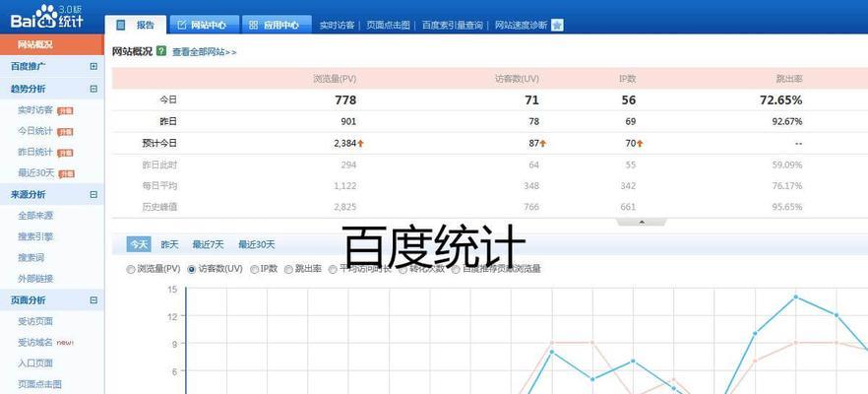Click the 升级 badge beside 今日统计
This screenshot has height=394, width=868.
pos(65,132)
